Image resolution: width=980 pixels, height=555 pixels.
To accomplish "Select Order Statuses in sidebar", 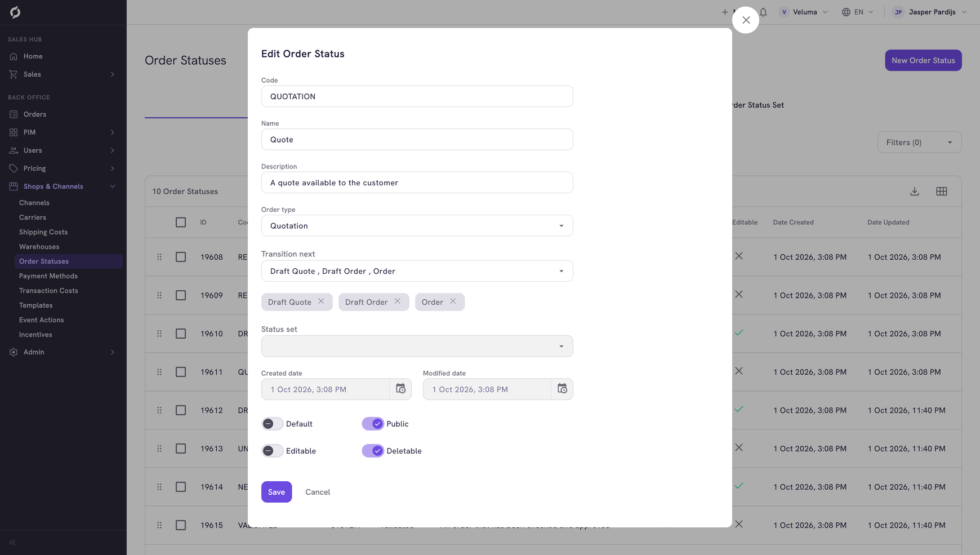I will pyautogui.click(x=69, y=261).
